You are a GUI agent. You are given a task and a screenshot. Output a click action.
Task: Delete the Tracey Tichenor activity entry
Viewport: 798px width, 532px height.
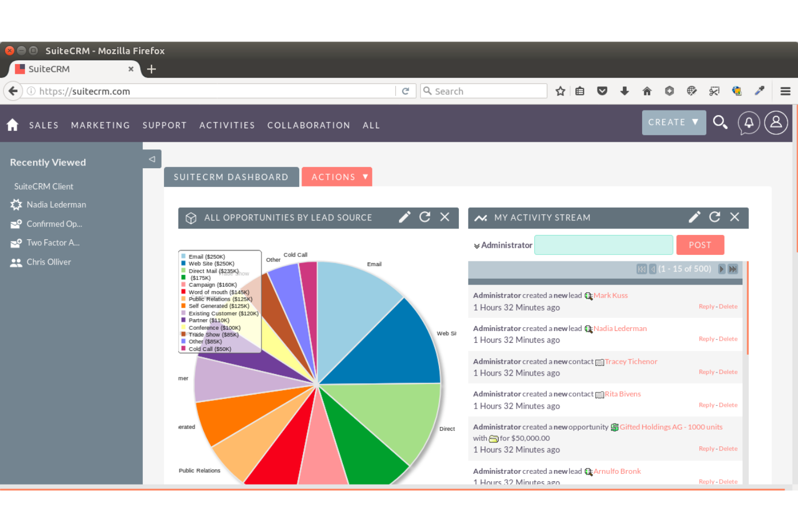[728, 372]
